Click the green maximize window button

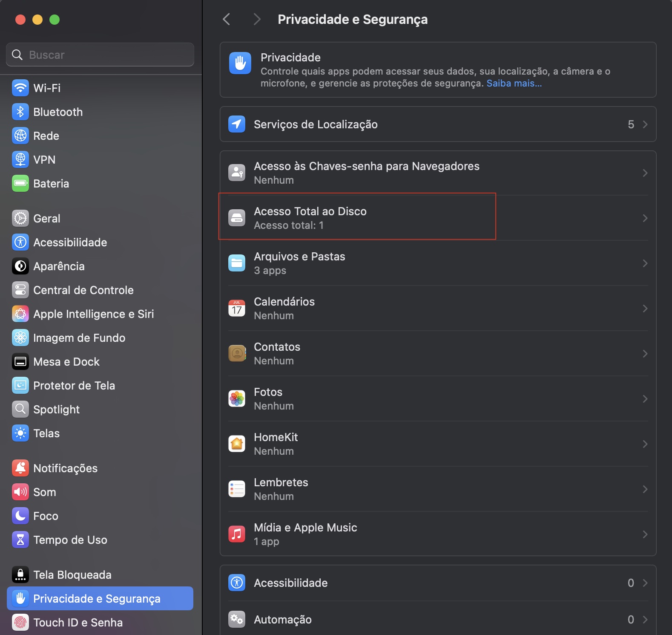(55, 20)
